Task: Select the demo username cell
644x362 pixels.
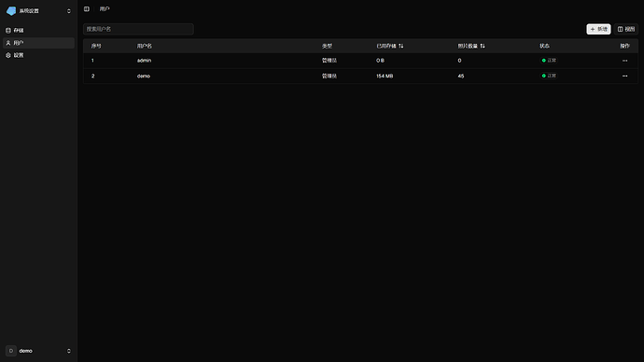Action: [144, 76]
